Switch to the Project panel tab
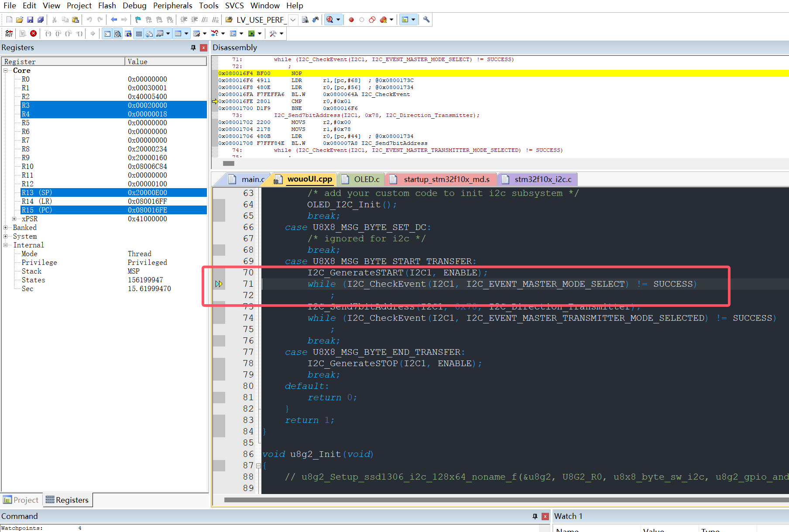 [x=21, y=500]
